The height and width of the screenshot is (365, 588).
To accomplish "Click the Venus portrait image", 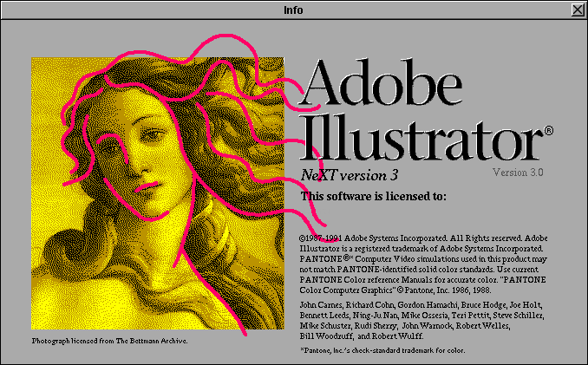I will pyautogui.click(x=158, y=193).
